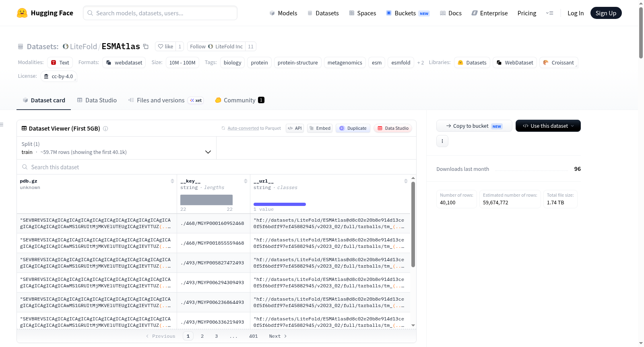Expand the +2 more tags
644x347 pixels.
coord(420,63)
